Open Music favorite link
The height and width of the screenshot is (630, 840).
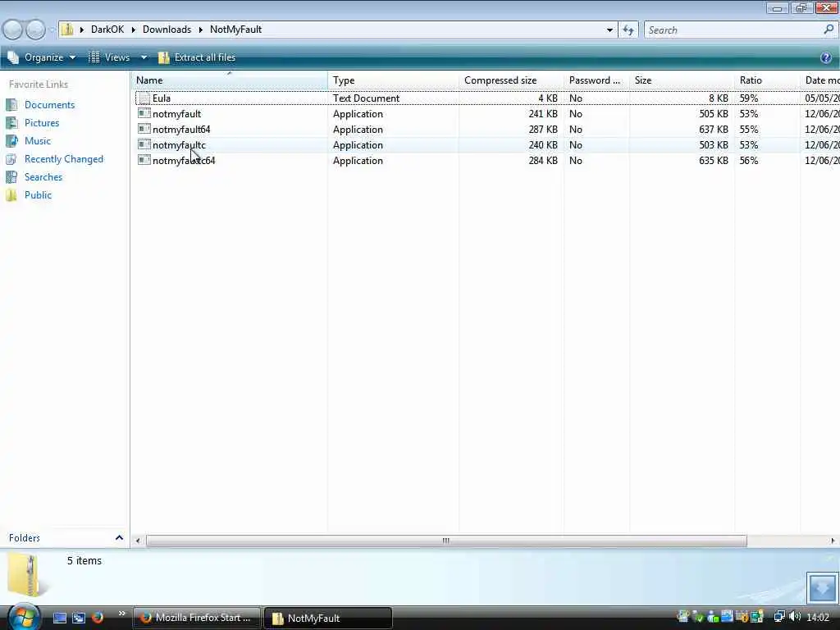tap(38, 141)
